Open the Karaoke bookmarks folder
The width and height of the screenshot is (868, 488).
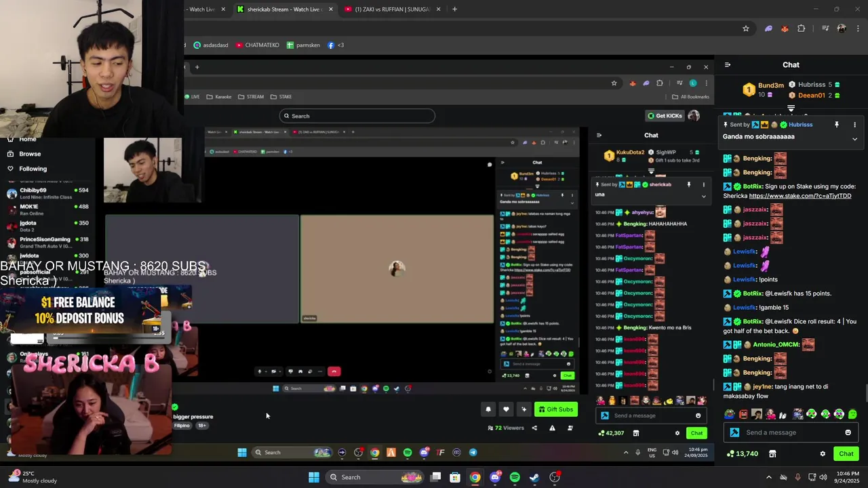point(219,97)
